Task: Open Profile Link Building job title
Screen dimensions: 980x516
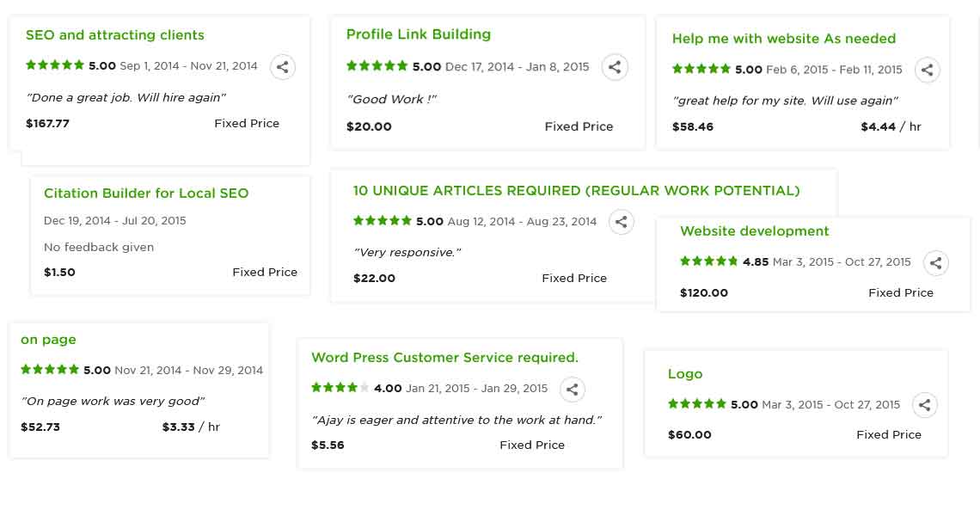Action: coord(419,34)
